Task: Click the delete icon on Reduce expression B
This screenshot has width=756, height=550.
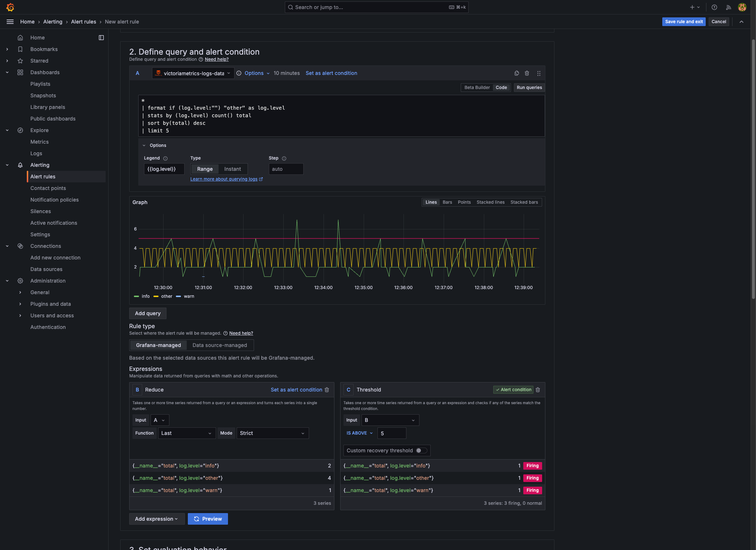Action: 327,390
